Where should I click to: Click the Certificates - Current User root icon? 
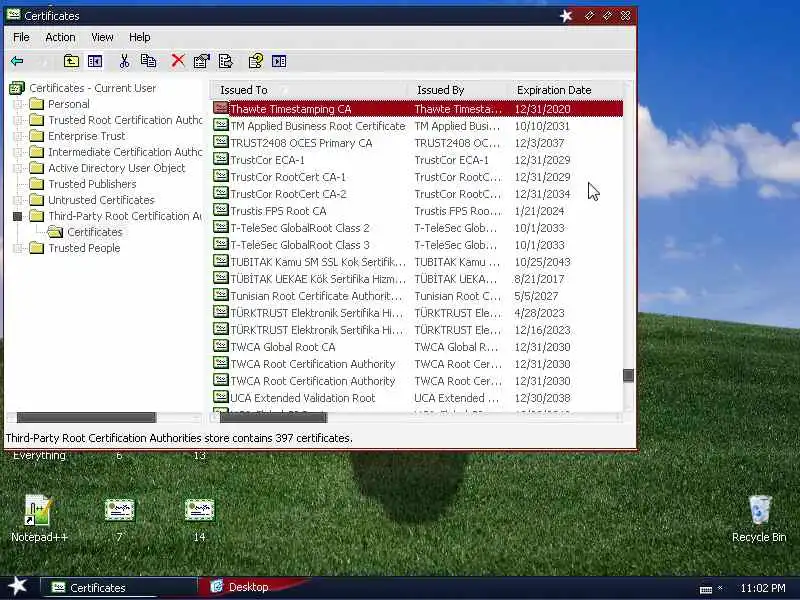tap(17, 88)
